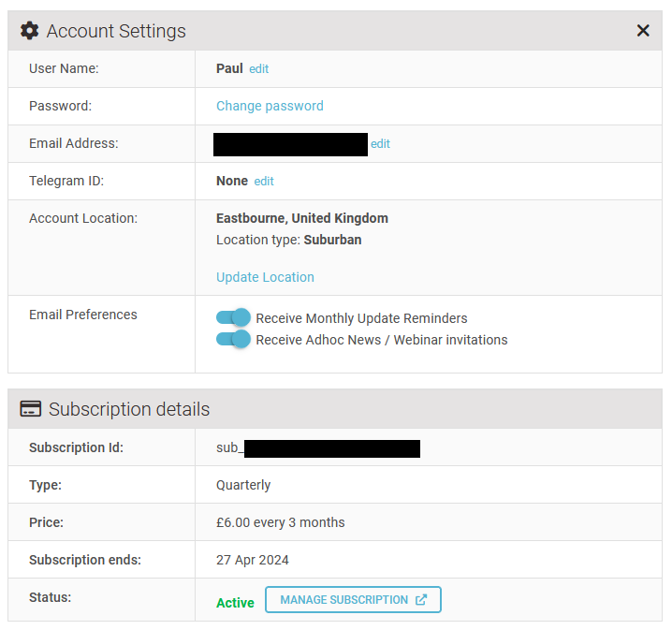Viewport: 672px width, 630px height.
Task: Select the £6.00 every 3 months price
Action: pyautogui.click(x=280, y=522)
